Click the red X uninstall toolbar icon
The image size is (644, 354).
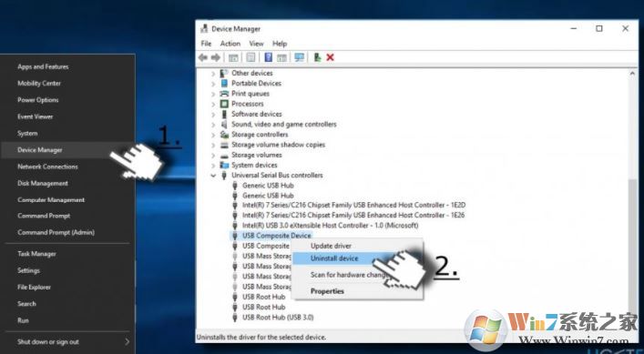point(331,58)
